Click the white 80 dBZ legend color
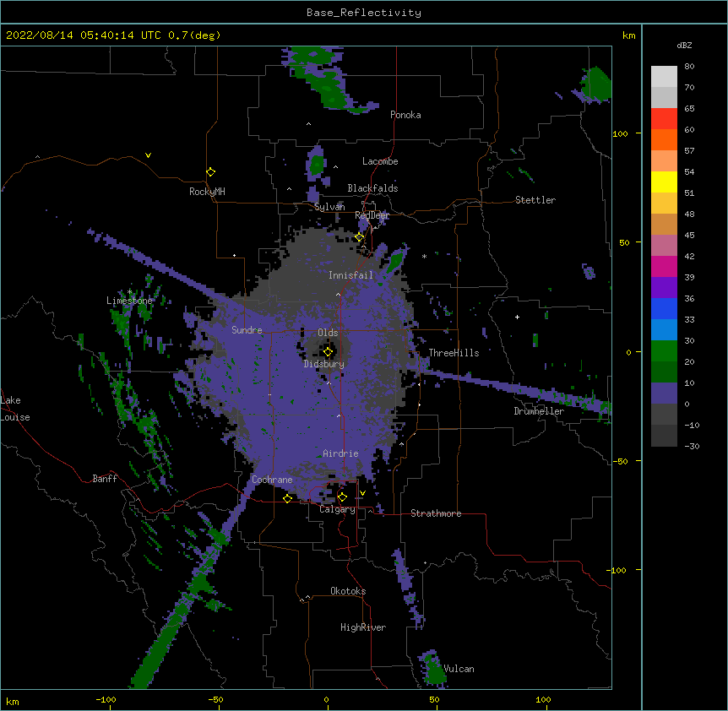Viewport: 728px width, 711px height. (664, 77)
